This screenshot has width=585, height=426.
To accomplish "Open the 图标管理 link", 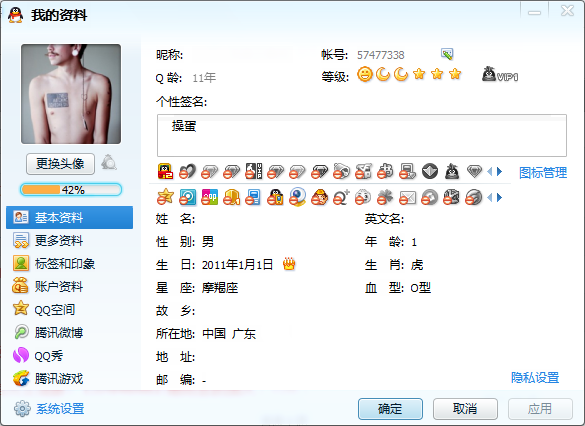I will coord(543,173).
